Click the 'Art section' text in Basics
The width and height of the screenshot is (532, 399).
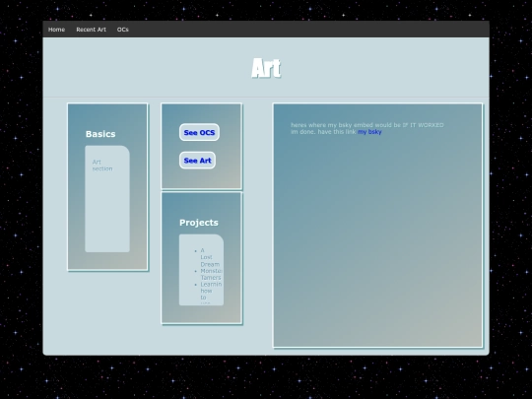pyautogui.click(x=102, y=166)
